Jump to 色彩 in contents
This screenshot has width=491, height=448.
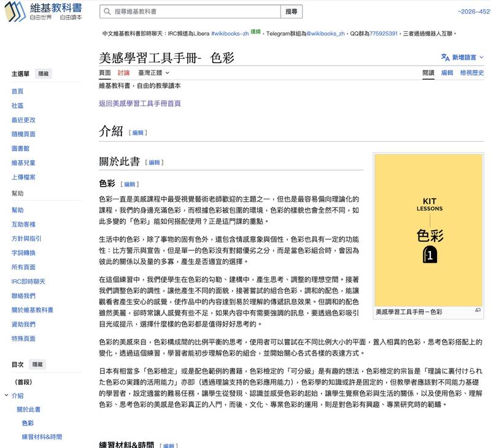tap(28, 423)
